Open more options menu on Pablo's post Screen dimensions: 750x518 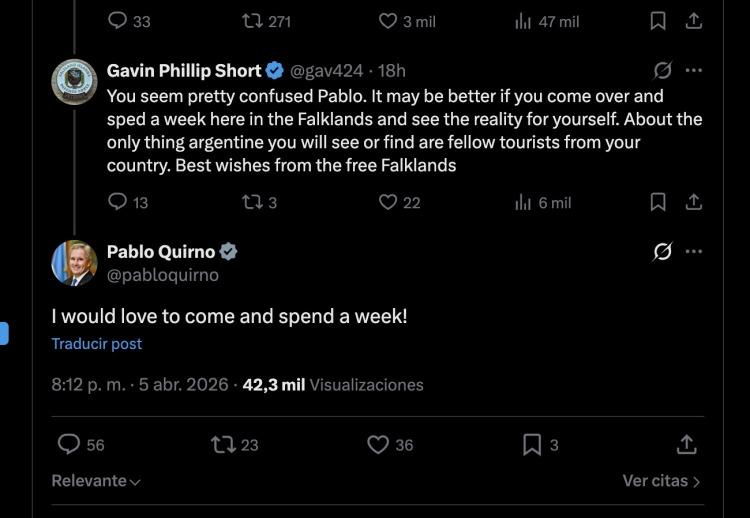694,252
